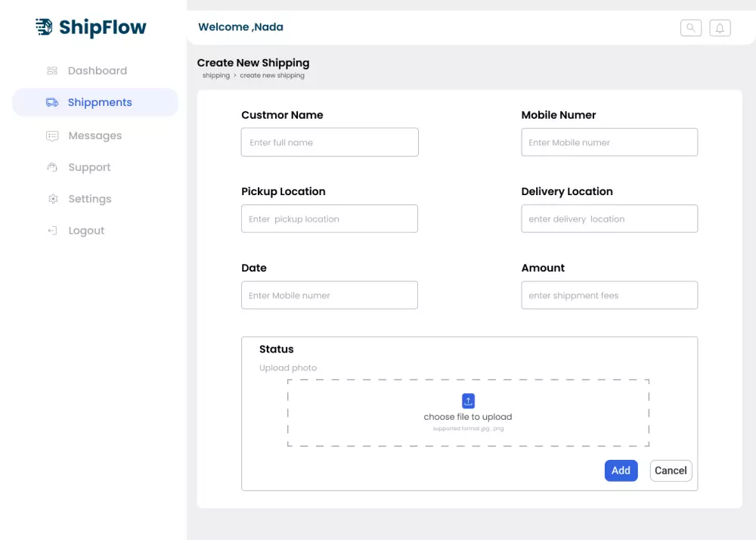
Task: Click the shipping breadcrumb link
Action: [x=215, y=76]
